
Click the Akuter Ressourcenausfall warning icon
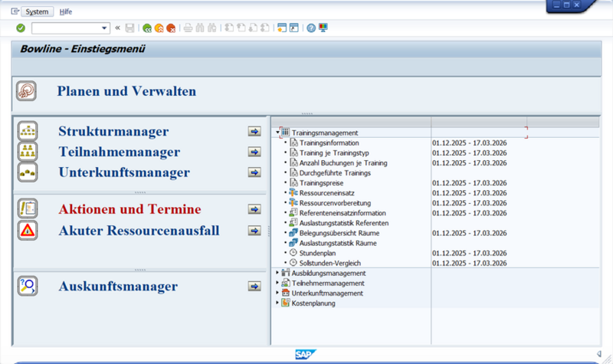[28, 231]
